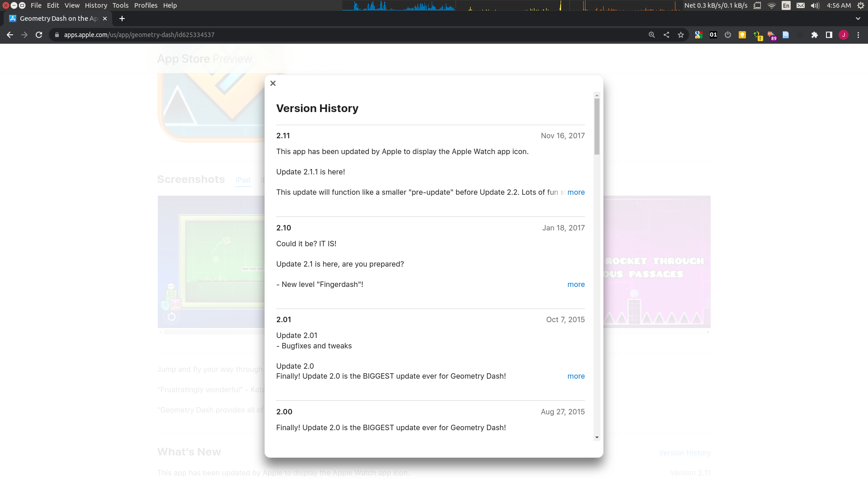
Task: Open the View menu
Action: 72,5
